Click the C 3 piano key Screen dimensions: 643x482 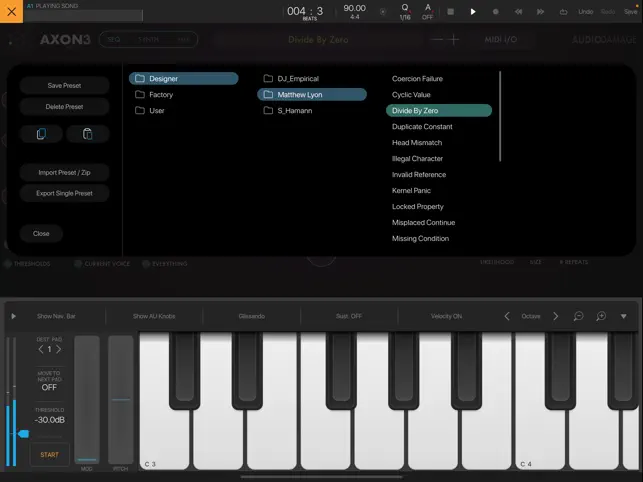pos(164,439)
